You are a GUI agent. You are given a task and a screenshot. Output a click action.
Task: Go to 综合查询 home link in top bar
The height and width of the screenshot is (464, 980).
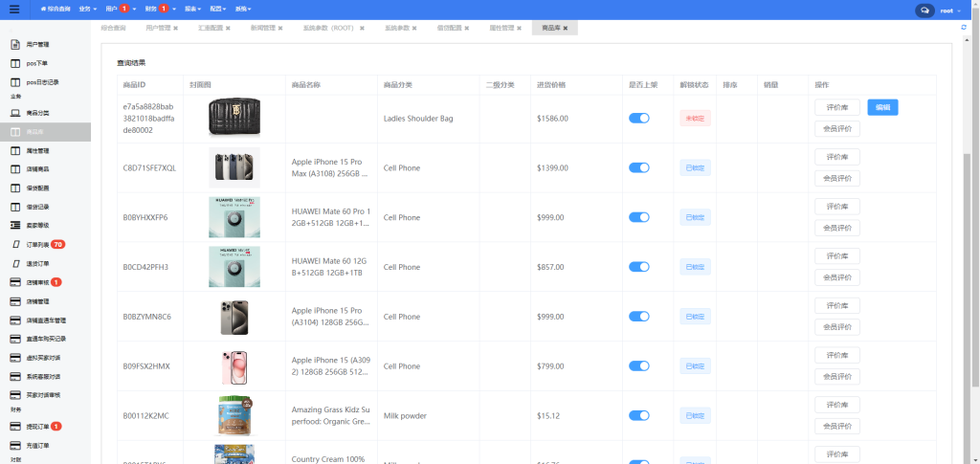tap(55, 10)
